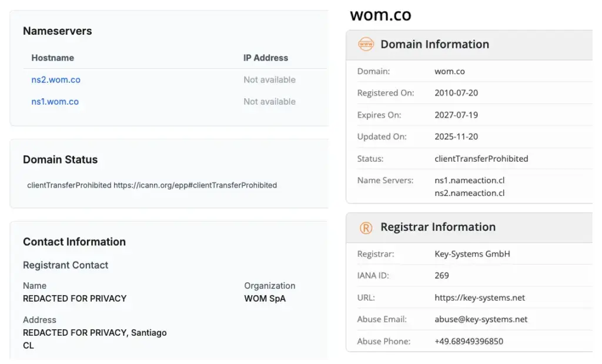Collapse the Nameservers section

[57, 31]
